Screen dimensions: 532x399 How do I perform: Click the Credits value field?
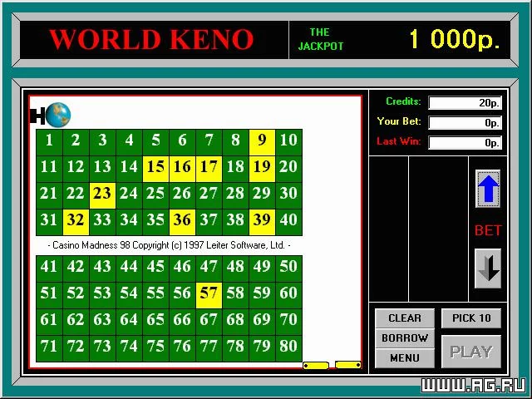(x=465, y=103)
